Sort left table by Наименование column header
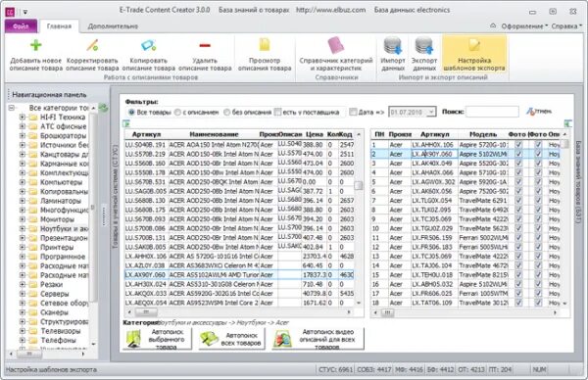Image resolution: width=588 pixels, height=380 pixels. pyautogui.click(x=214, y=134)
